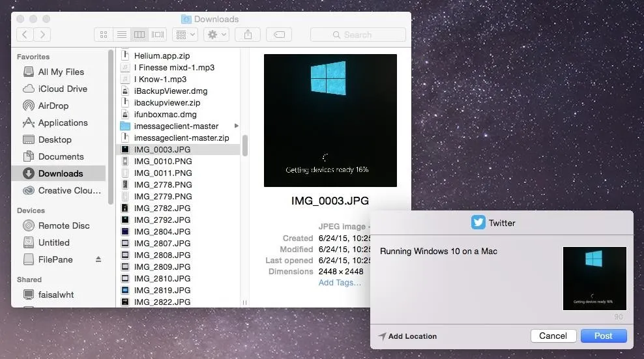Image resolution: width=644 pixels, height=359 pixels.
Task: Select IMG_2808.JPG file
Action: [x=179, y=255]
